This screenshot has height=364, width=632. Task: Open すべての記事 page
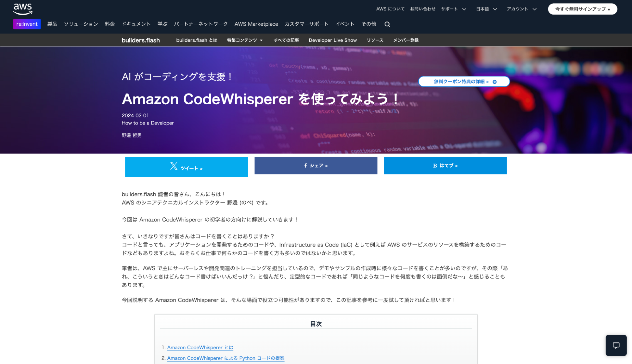(286, 40)
